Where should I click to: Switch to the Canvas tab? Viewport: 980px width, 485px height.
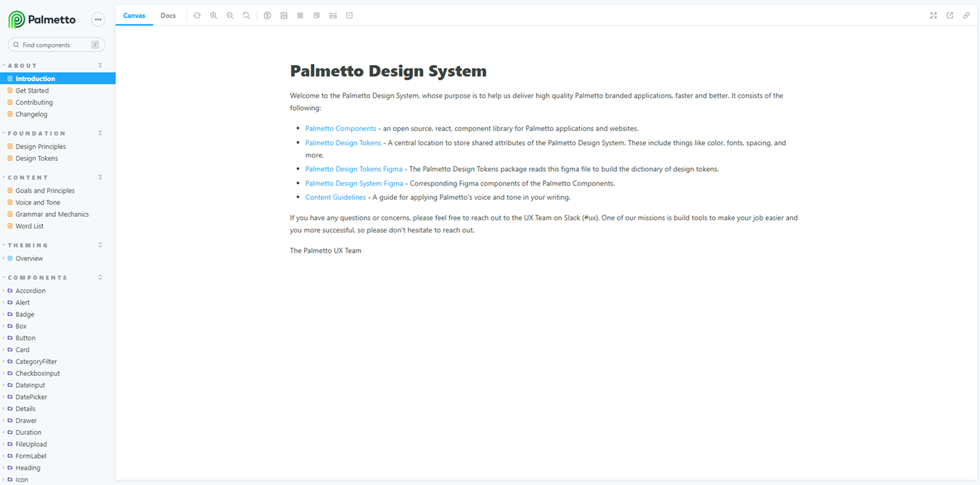point(134,15)
